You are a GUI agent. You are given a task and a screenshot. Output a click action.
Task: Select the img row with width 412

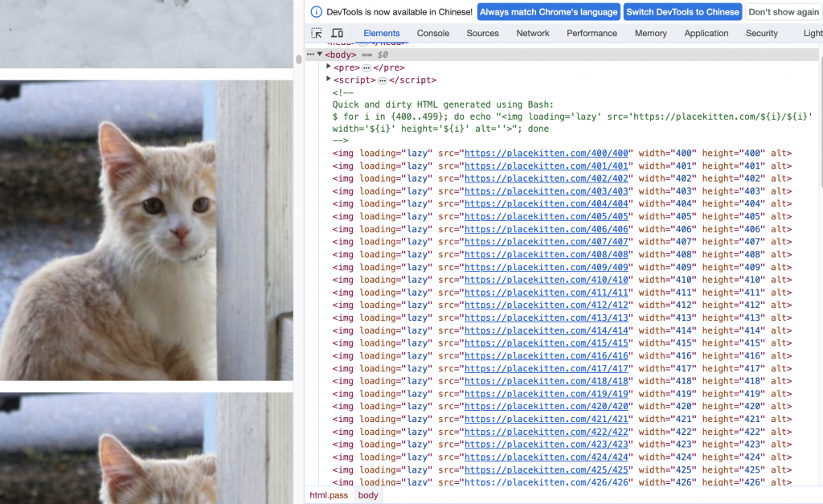tap(562, 305)
